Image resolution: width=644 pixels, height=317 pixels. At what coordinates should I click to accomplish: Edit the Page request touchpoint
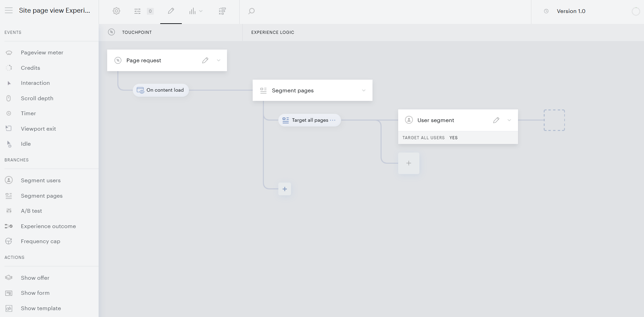(x=205, y=60)
